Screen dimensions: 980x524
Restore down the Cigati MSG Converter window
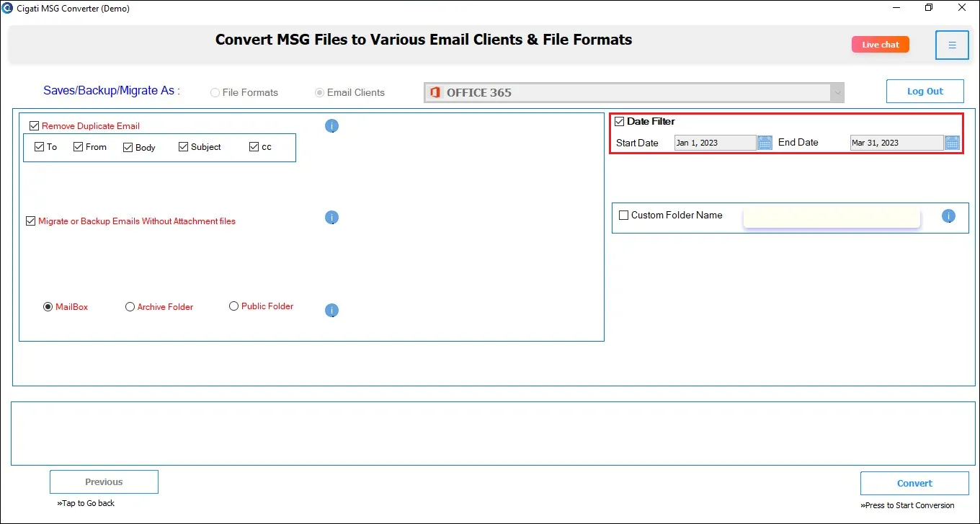pos(930,8)
